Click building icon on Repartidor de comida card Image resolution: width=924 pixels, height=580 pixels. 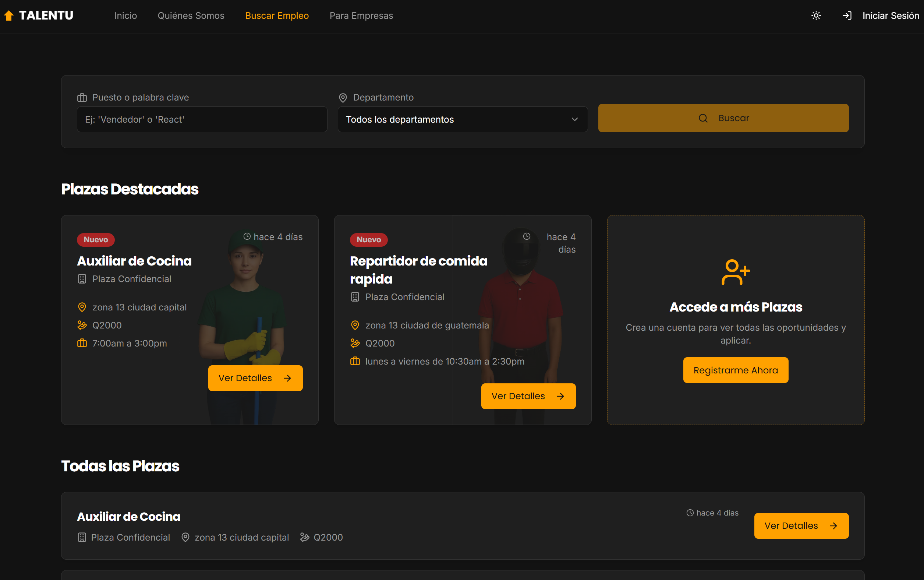coord(355,297)
